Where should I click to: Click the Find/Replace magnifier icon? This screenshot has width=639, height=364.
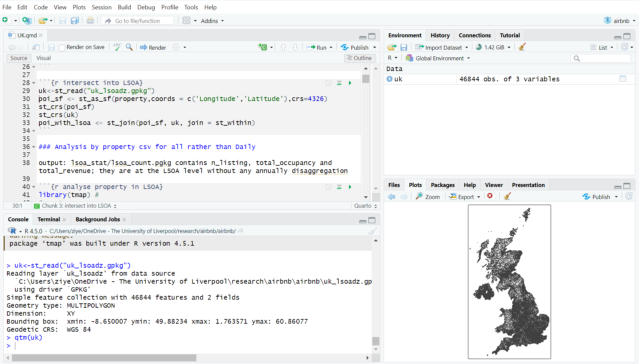coord(129,47)
